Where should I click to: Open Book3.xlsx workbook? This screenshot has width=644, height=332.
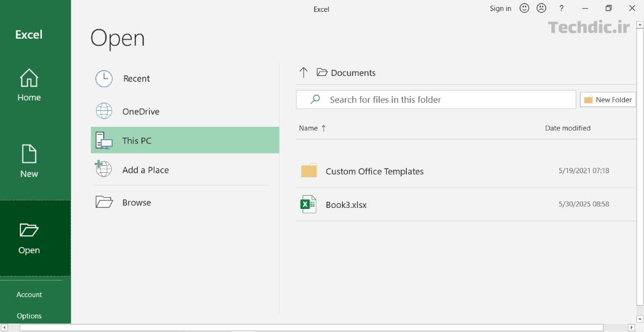point(466,205)
